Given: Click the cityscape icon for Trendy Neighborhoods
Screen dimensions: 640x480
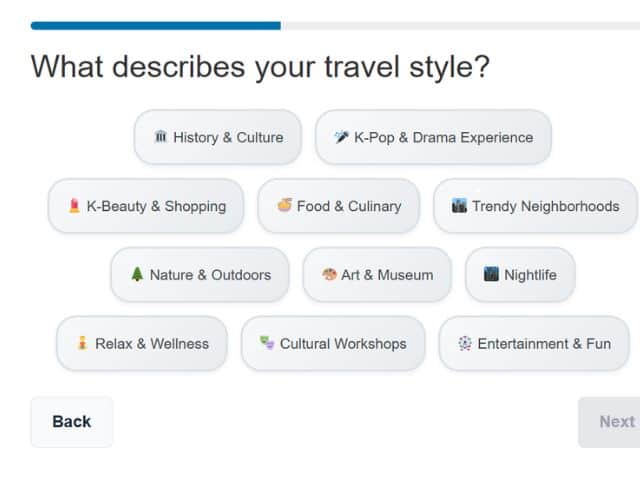Looking at the screenshot, I should click(x=459, y=206).
